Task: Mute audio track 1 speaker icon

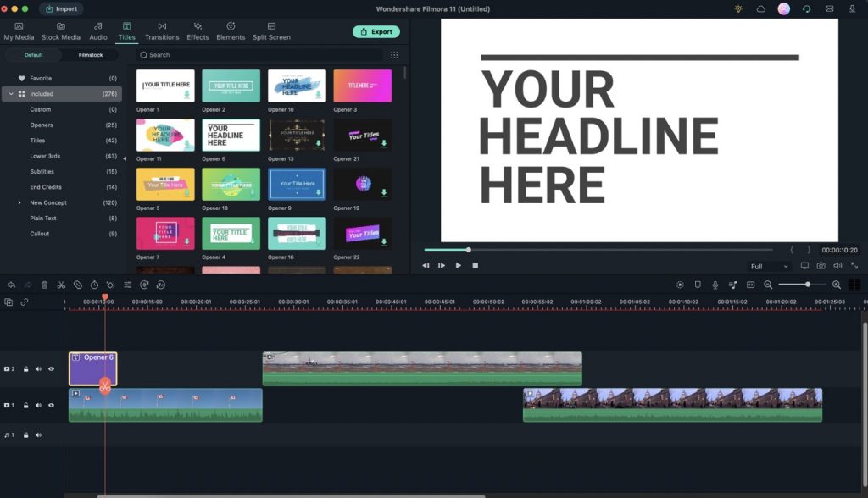Action: point(37,434)
